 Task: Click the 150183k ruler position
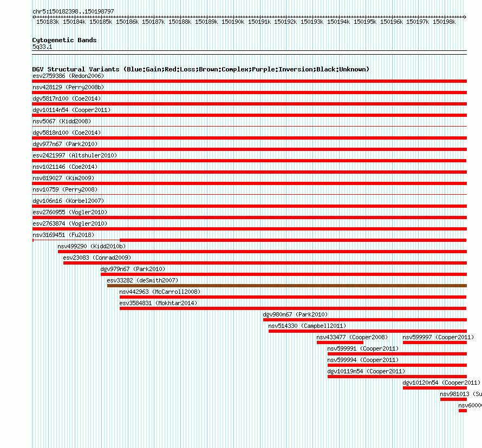[x=48, y=22]
